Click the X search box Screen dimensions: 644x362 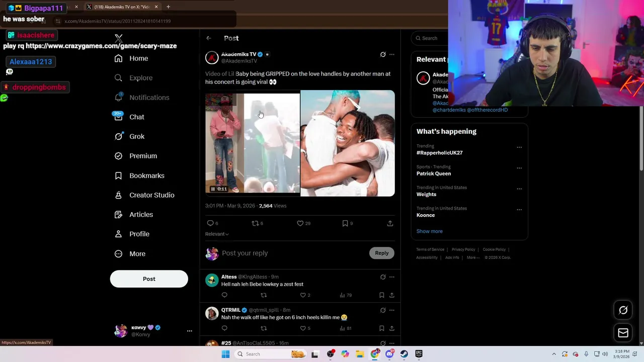430,38
